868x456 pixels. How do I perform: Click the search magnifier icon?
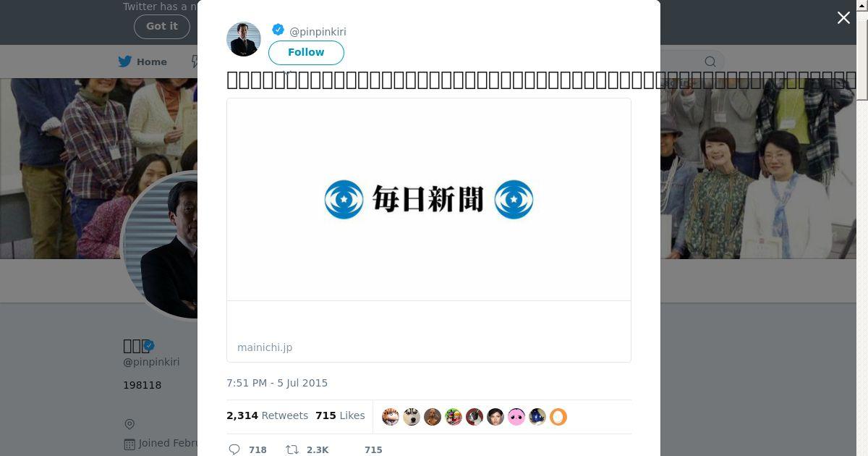pyautogui.click(x=710, y=62)
